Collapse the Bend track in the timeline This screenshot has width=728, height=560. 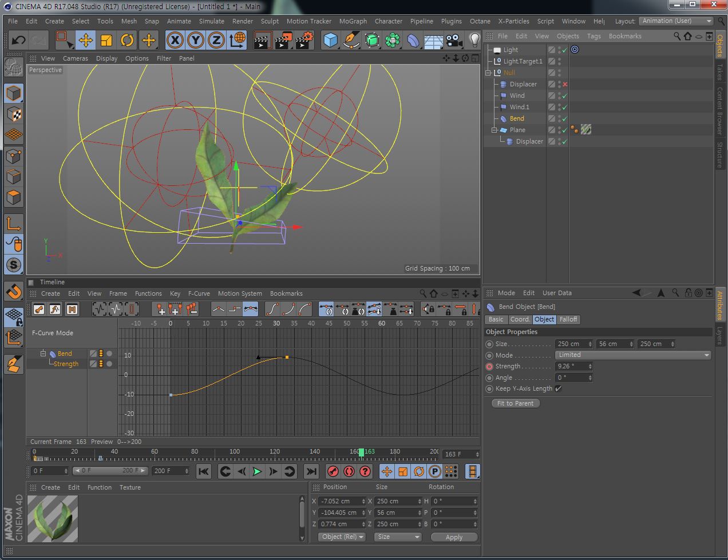pyautogui.click(x=43, y=354)
